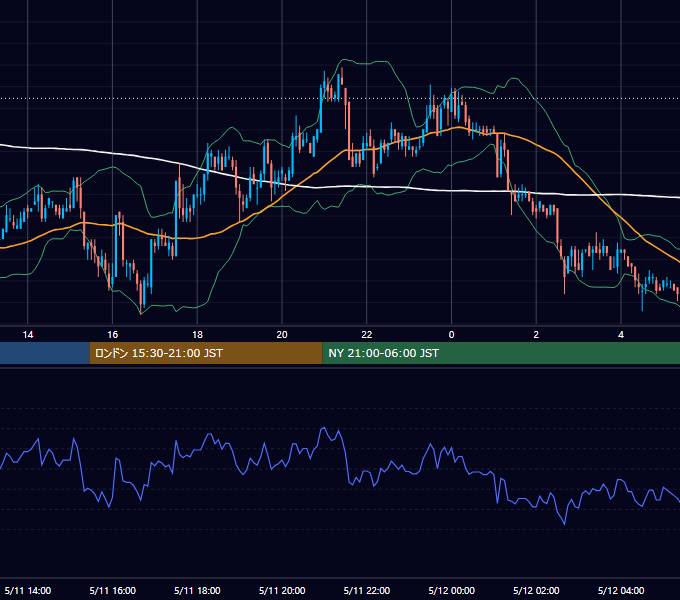Screen dimensions: 680x600
Task: Click the 5/11 14:00 date label
Action: coord(28,590)
